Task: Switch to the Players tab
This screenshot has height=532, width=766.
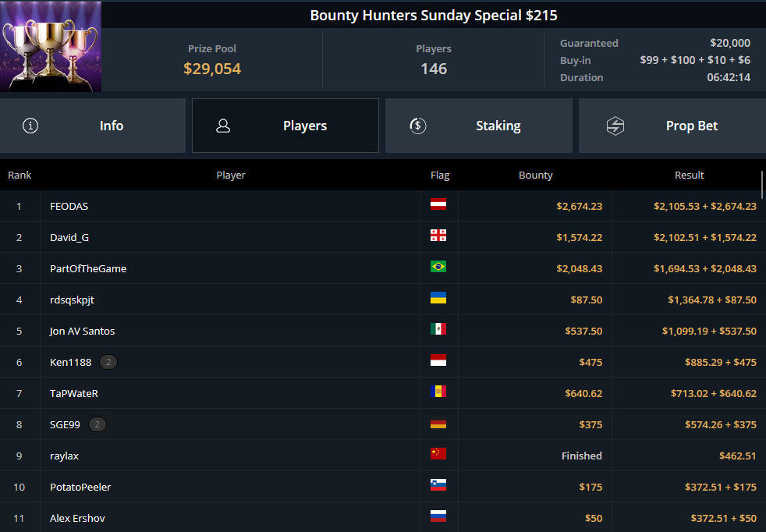Action: tap(285, 126)
